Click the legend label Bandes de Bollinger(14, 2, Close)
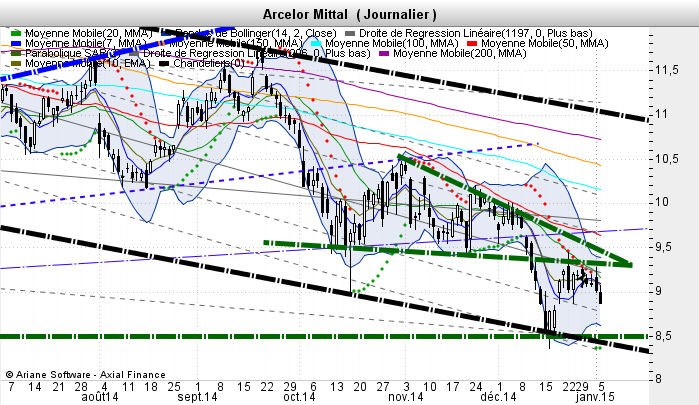Viewport: 699px width, 405px height. 255,33
